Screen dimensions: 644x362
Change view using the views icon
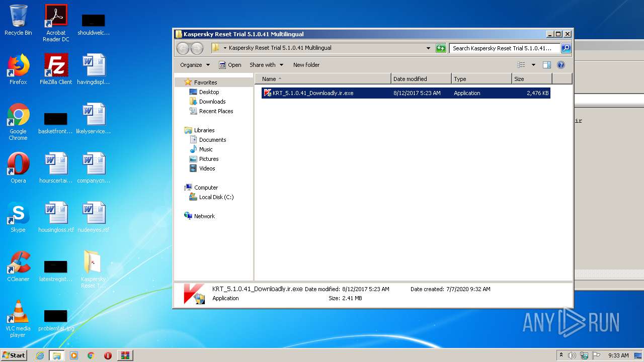click(x=521, y=65)
